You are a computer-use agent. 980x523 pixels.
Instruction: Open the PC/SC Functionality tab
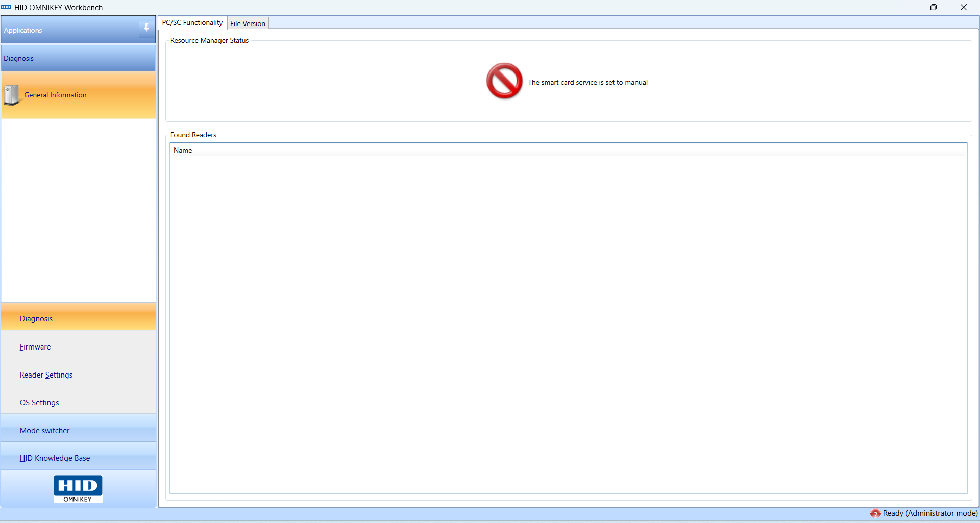pyautogui.click(x=192, y=22)
